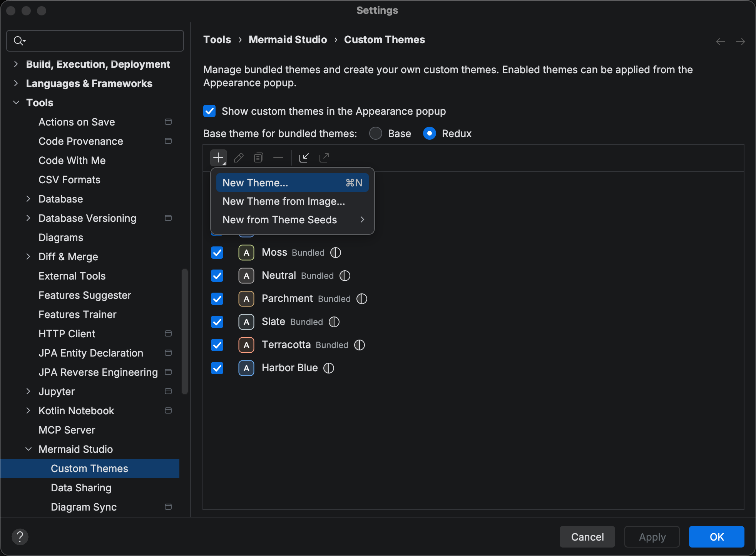
Task: Select the Base radio button
Action: (376, 133)
